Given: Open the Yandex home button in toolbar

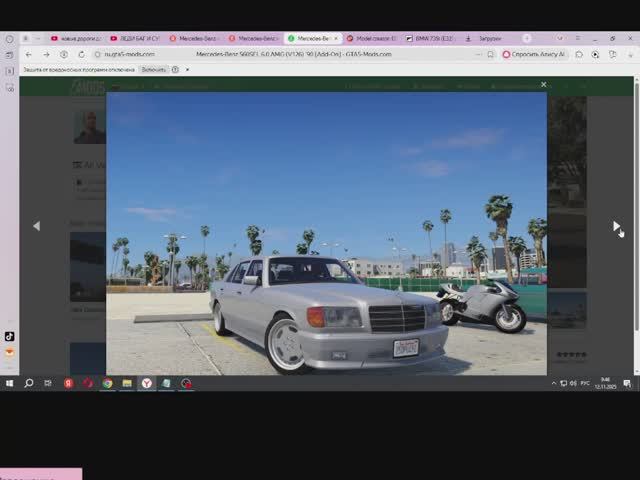Looking at the screenshot, I should [64, 54].
